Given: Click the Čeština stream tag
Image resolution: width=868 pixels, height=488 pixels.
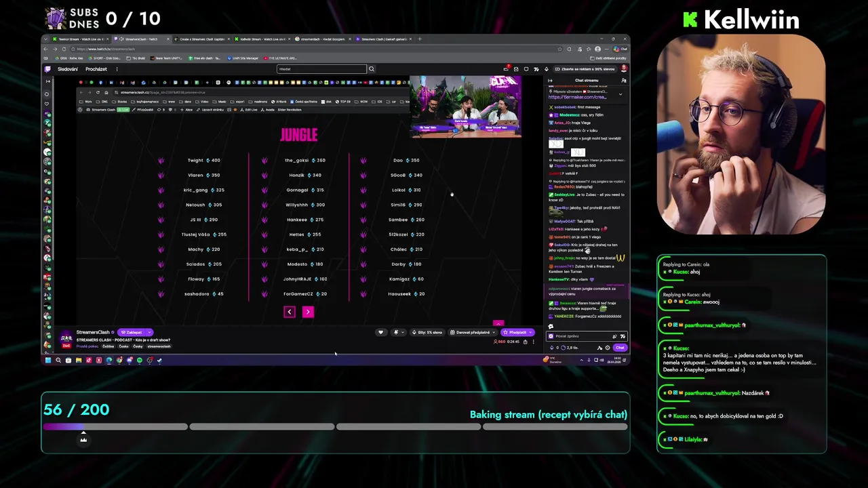Looking at the screenshot, I should [x=108, y=346].
